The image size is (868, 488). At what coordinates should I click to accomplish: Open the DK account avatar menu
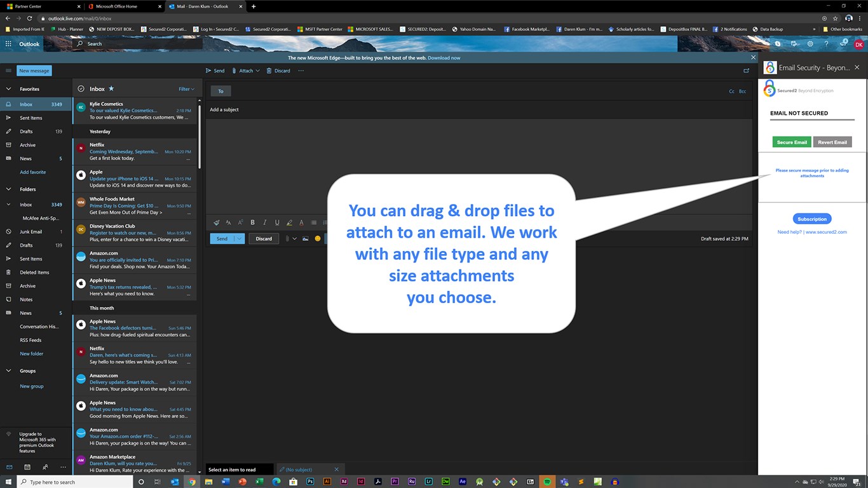coord(859,44)
